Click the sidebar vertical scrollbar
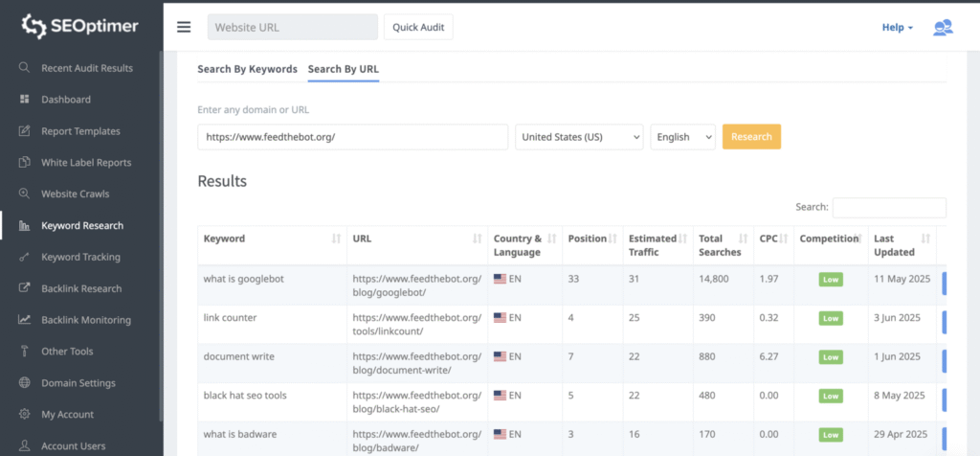980x456 pixels. click(161, 237)
